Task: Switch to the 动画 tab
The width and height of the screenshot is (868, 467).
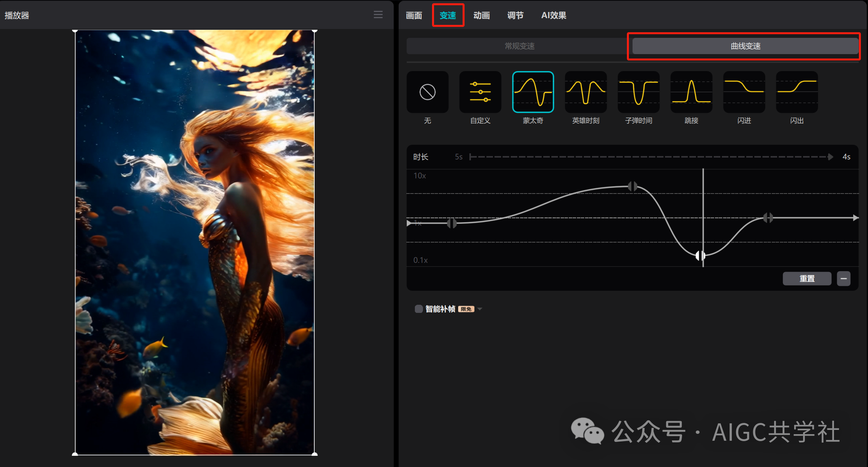Action: click(481, 15)
